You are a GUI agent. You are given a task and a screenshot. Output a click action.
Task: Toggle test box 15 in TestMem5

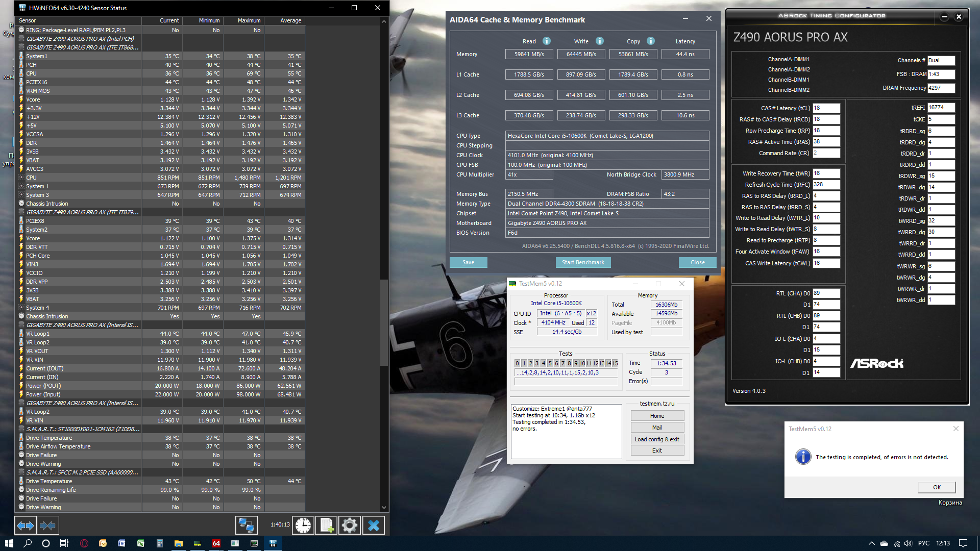coord(615,363)
